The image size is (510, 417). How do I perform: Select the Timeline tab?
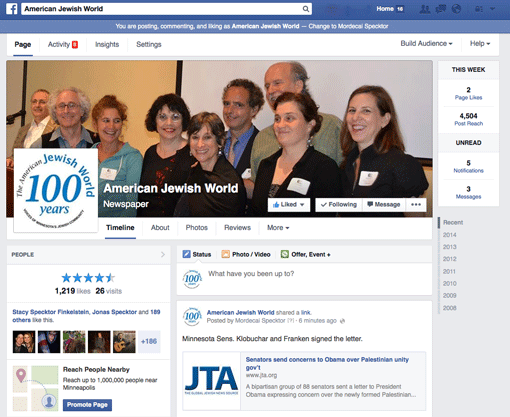click(120, 228)
